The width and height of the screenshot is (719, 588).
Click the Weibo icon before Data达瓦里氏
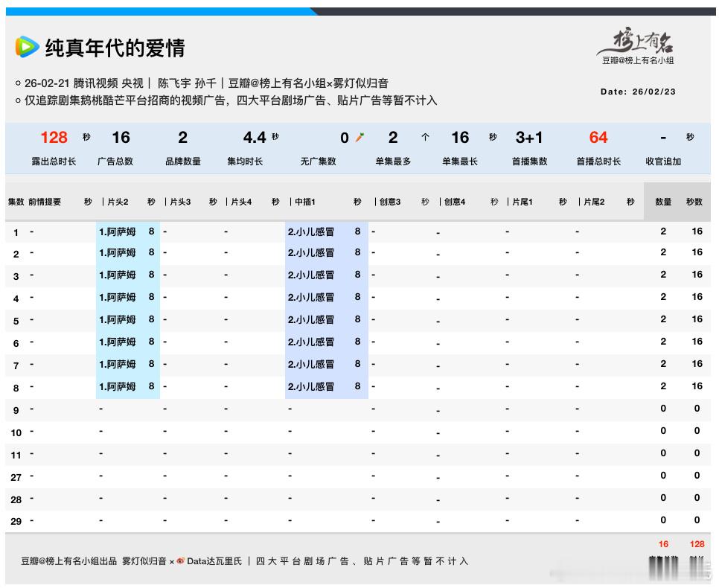[181, 561]
